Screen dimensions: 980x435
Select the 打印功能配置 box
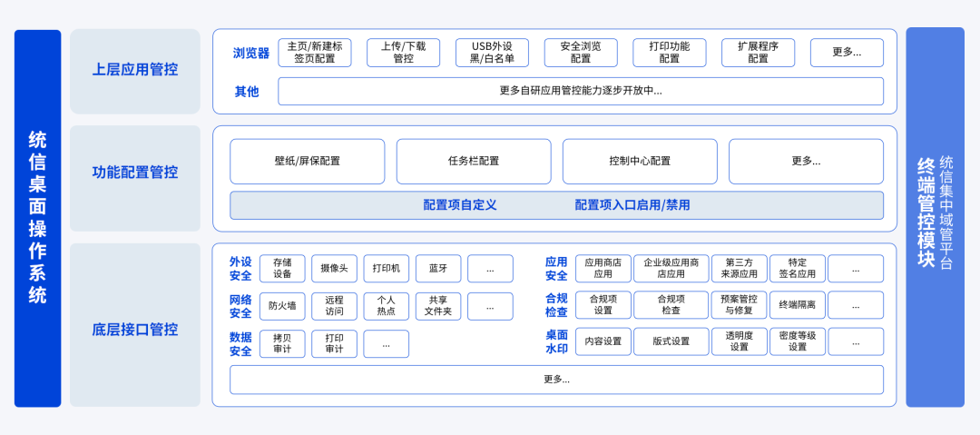[x=670, y=53]
